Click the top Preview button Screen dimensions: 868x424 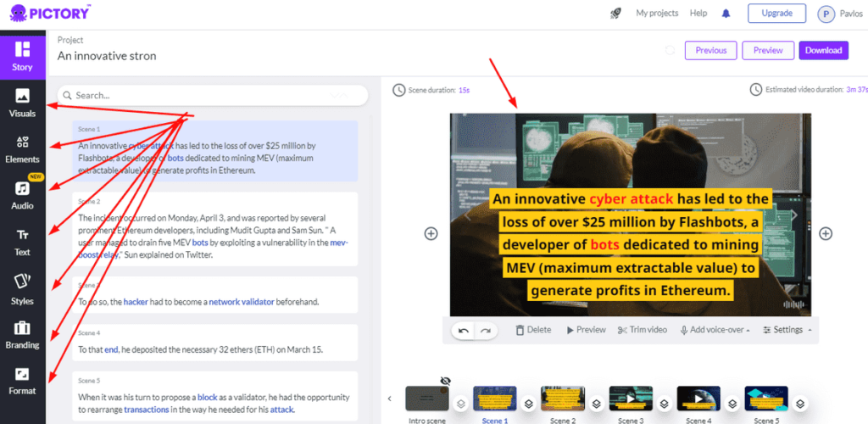[768, 50]
